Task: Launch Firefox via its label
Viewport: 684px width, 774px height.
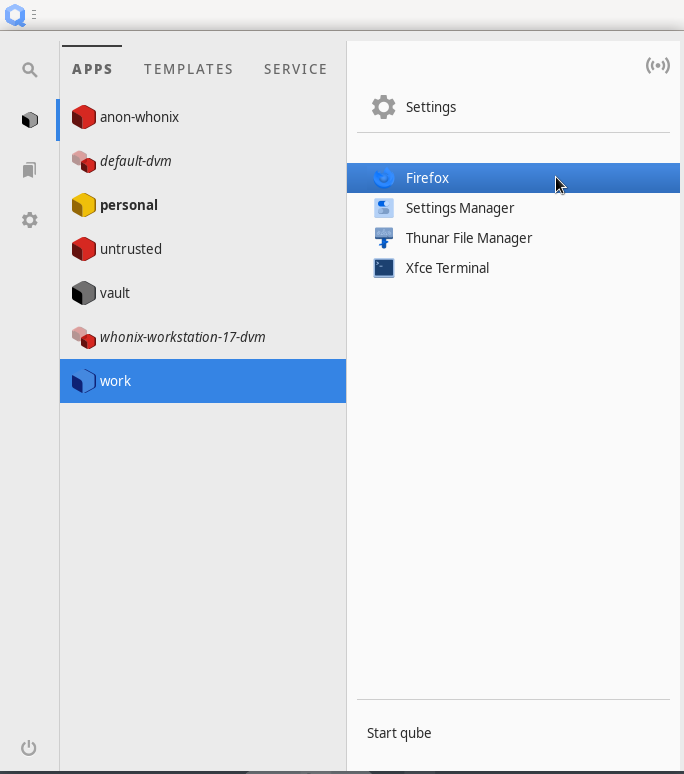Action: [x=427, y=178]
